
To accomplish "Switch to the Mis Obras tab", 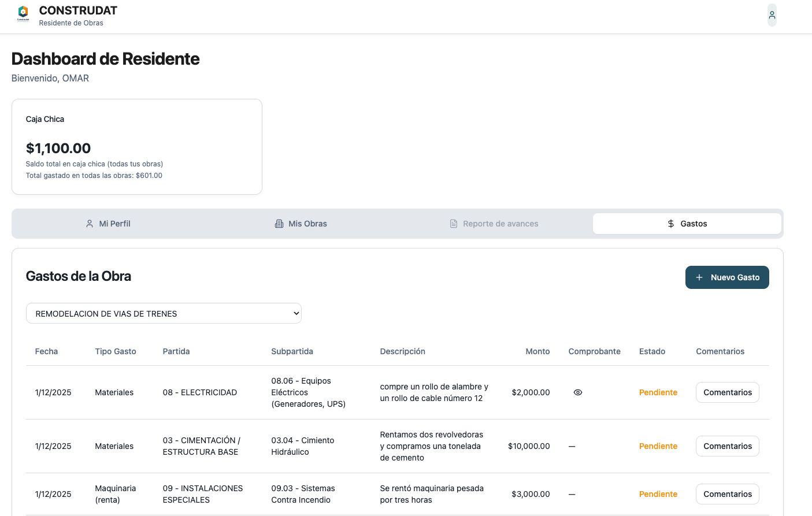I will click(301, 224).
